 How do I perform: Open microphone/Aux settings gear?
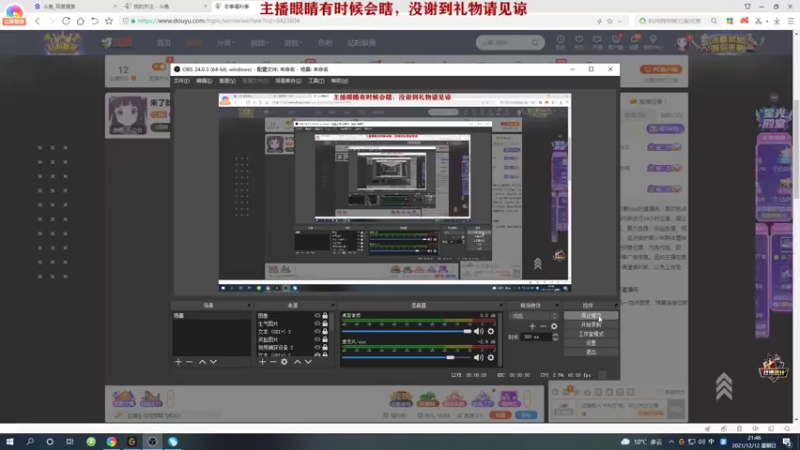(x=491, y=358)
